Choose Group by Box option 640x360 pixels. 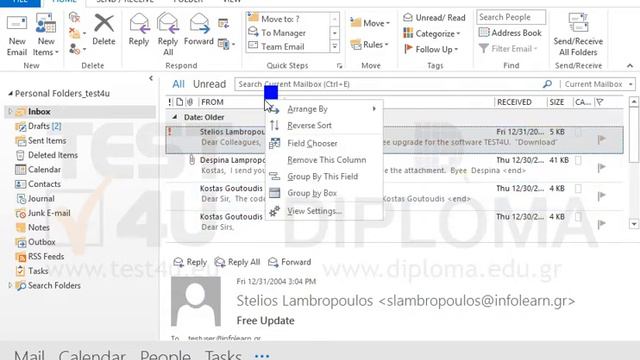pos(323,193)
